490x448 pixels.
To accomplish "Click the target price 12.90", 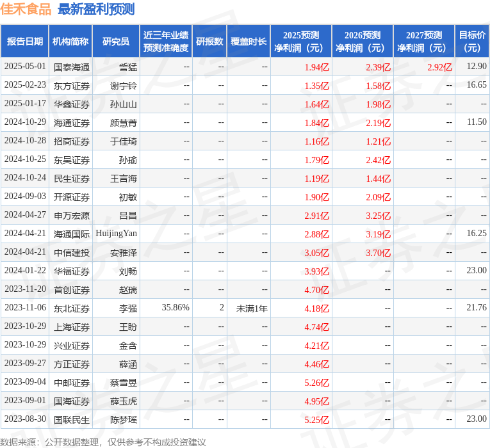I will point(477,66).
